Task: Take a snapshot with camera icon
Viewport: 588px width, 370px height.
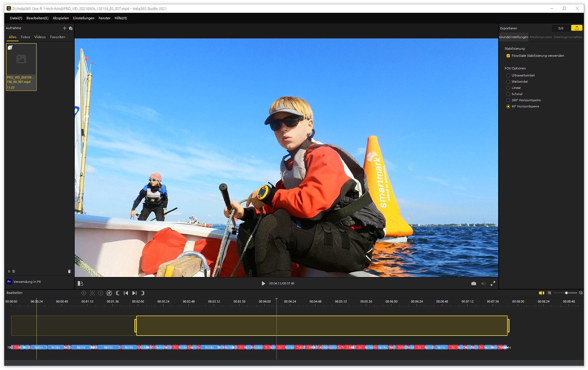Action: point(473,283)
